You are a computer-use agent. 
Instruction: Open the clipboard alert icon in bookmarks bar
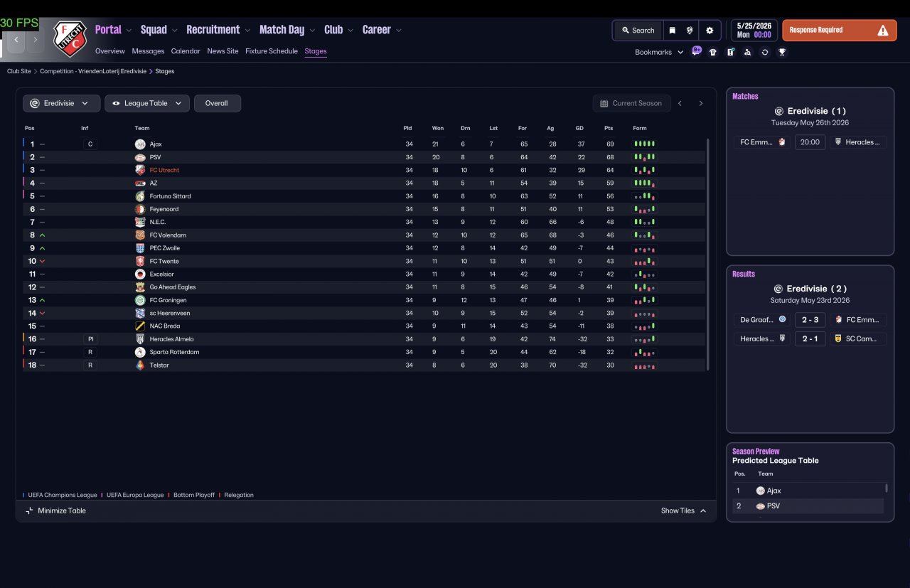pos(730,52)
